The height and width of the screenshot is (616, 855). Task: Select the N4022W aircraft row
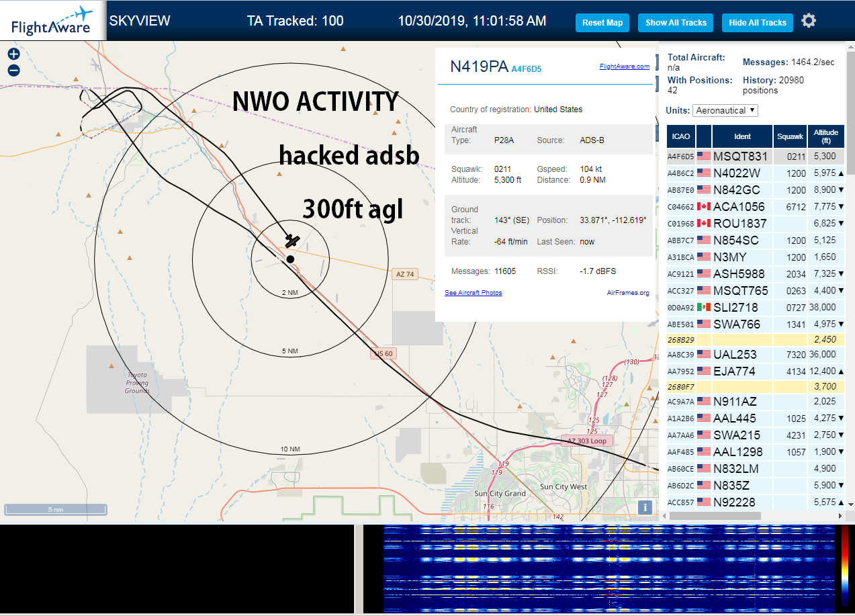(756, 173)
